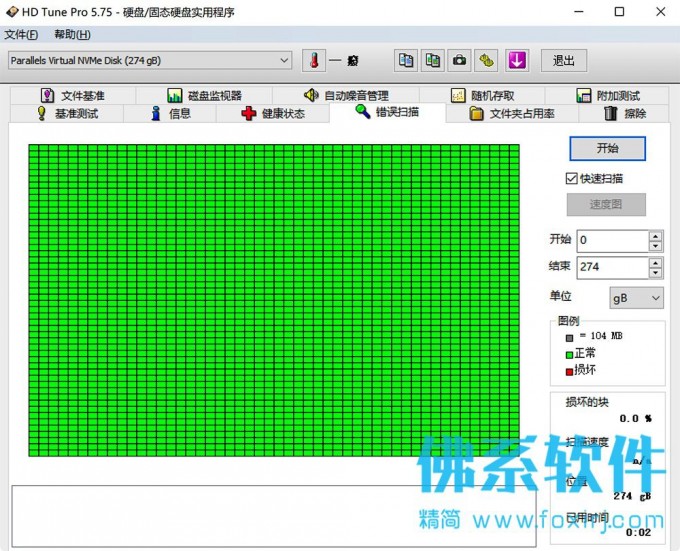Open the 文件基准 tab
This screenshot has width=680, height=551.
coord(72,95)
